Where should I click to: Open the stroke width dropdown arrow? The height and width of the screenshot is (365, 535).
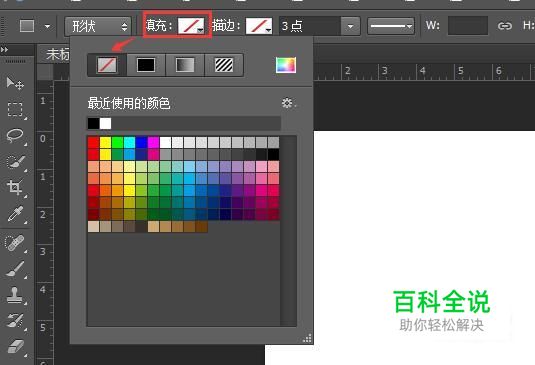(x=350, y=26)
